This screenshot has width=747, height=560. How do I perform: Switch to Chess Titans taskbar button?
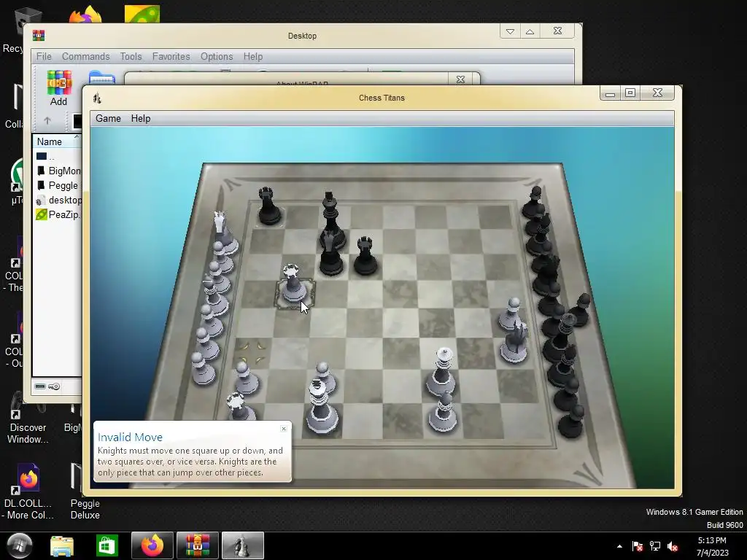(x=243, y=545)
